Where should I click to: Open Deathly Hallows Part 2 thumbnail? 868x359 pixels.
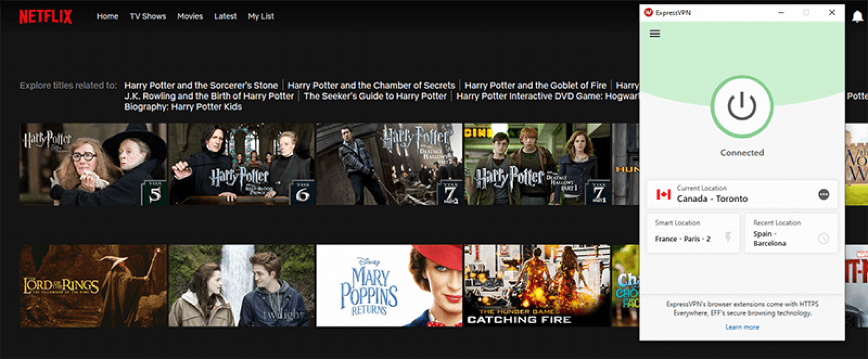(x=389, y=164)
